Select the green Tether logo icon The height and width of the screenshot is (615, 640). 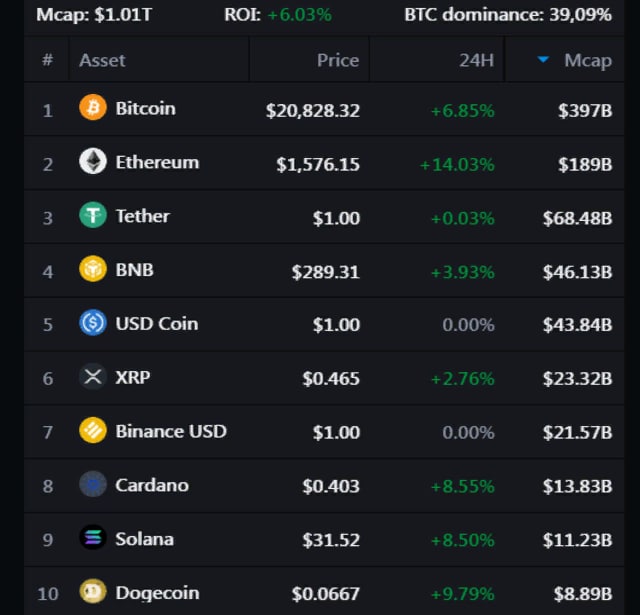[x=93, y=215]
